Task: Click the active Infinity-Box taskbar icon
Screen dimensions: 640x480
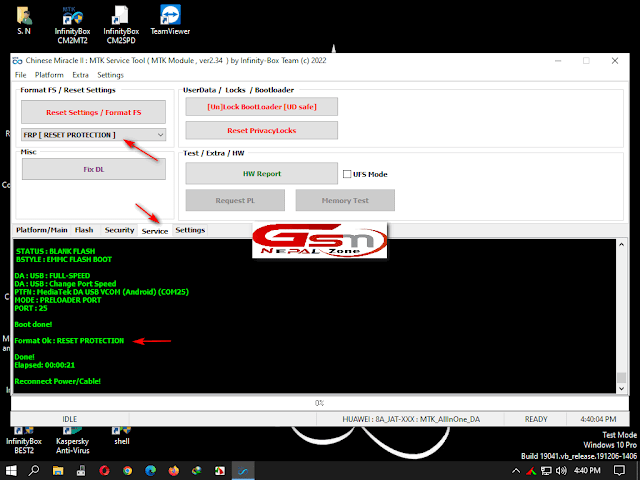Action: [x=243, y=471]
